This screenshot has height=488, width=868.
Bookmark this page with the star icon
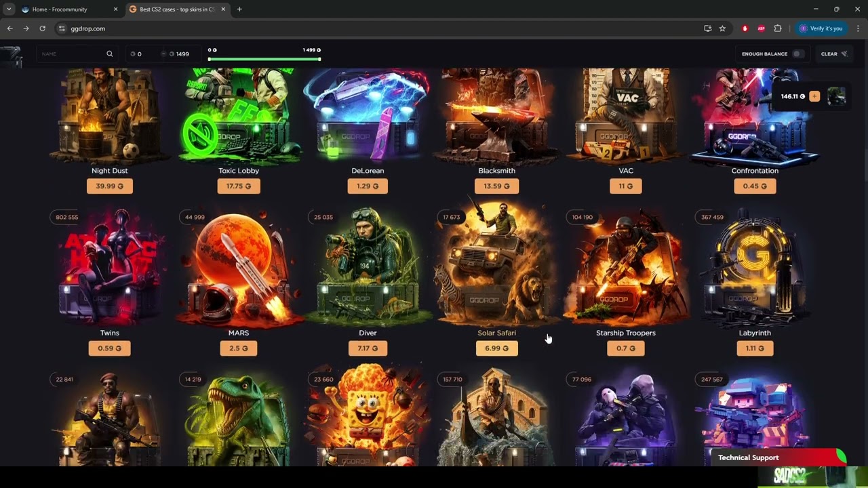[x=722, y=28]
